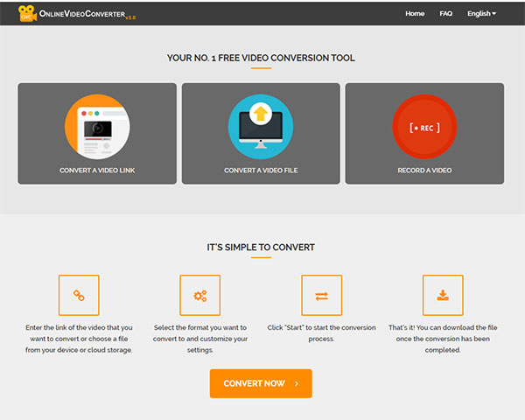Viewport: 525px width, 420px height.
Task: Expand the English language dropdown
Action: point(481,13)
